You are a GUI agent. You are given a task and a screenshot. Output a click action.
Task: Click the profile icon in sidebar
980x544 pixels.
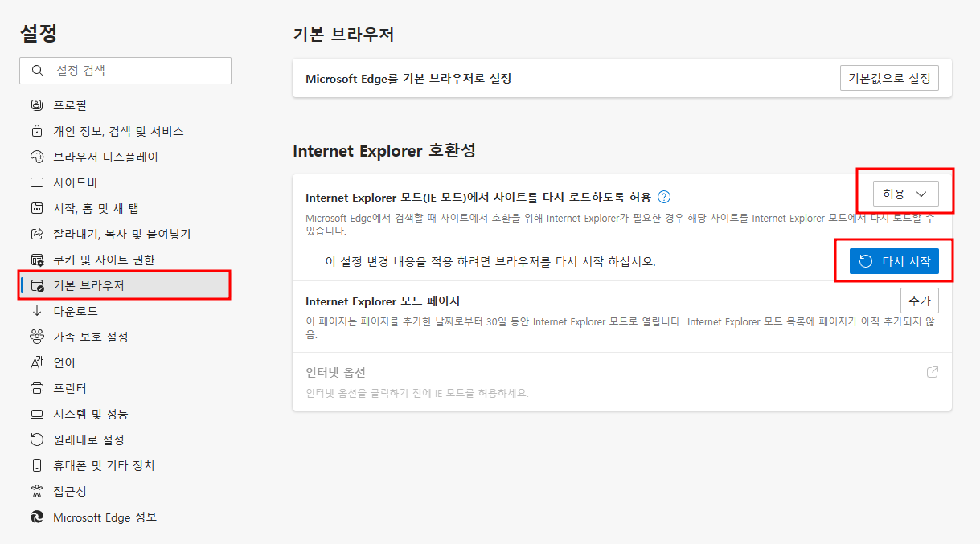click(36, 105)
